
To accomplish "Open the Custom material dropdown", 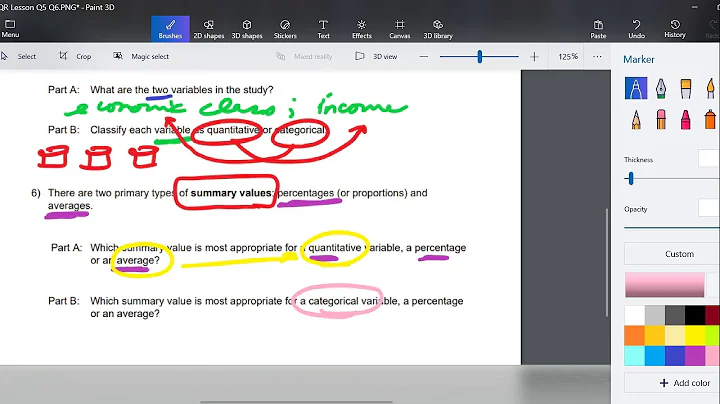I will pyautogui.click(x=672, y=254).
